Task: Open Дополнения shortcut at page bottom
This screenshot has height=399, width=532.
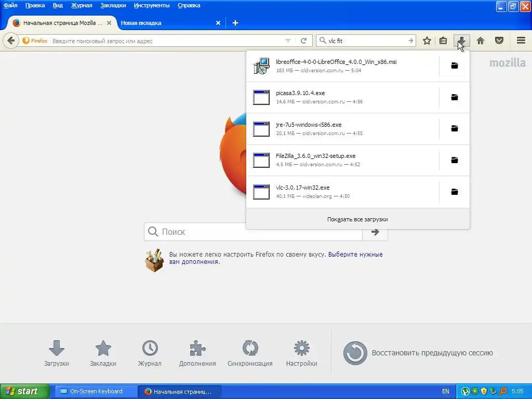Action: coord(197,353)
